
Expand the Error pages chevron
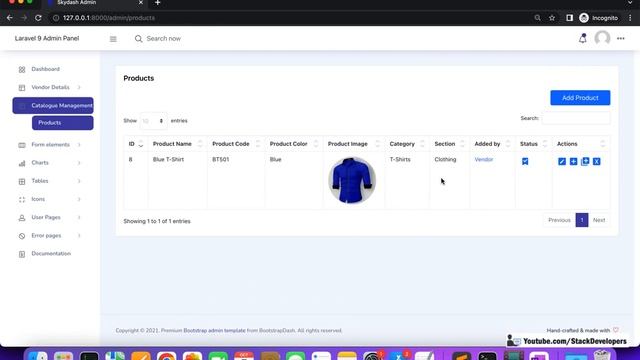[x=79, y=236]
